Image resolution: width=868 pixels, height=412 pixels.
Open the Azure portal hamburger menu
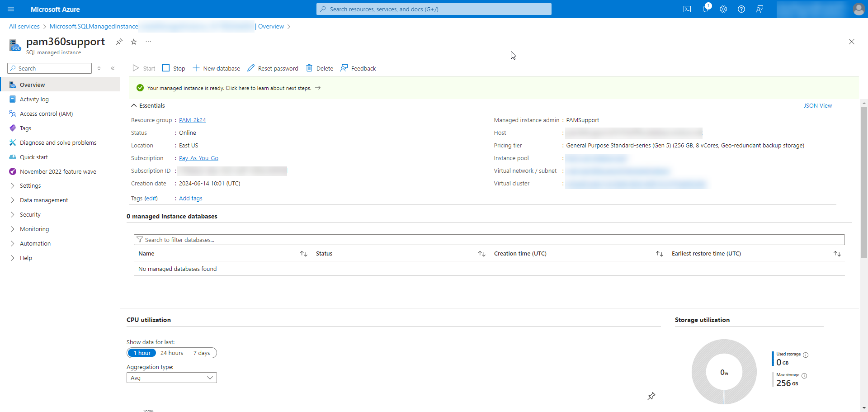10,9
